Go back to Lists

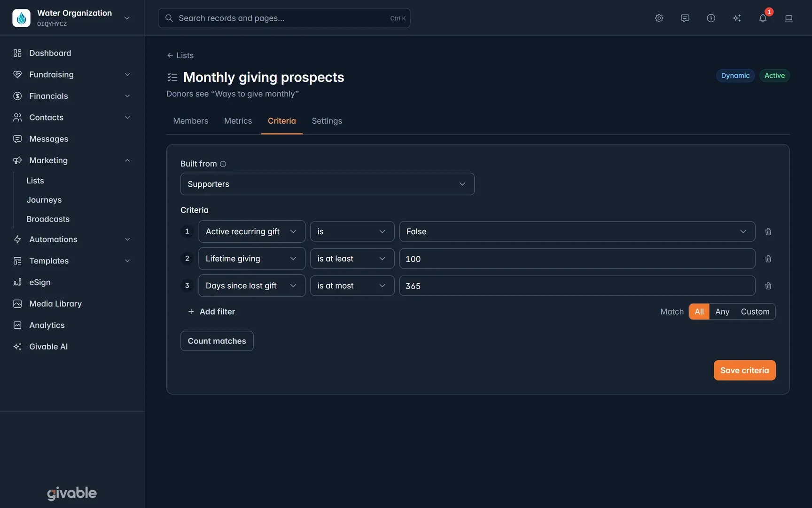click(180, 56)
